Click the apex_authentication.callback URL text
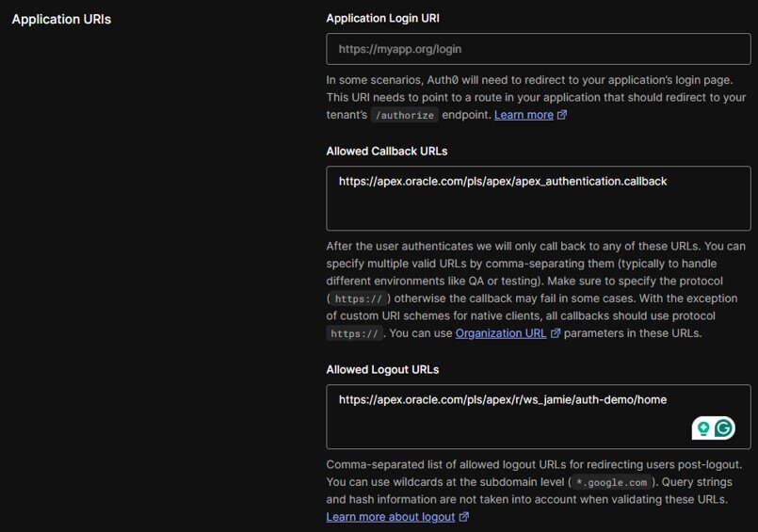 [503, 181]
